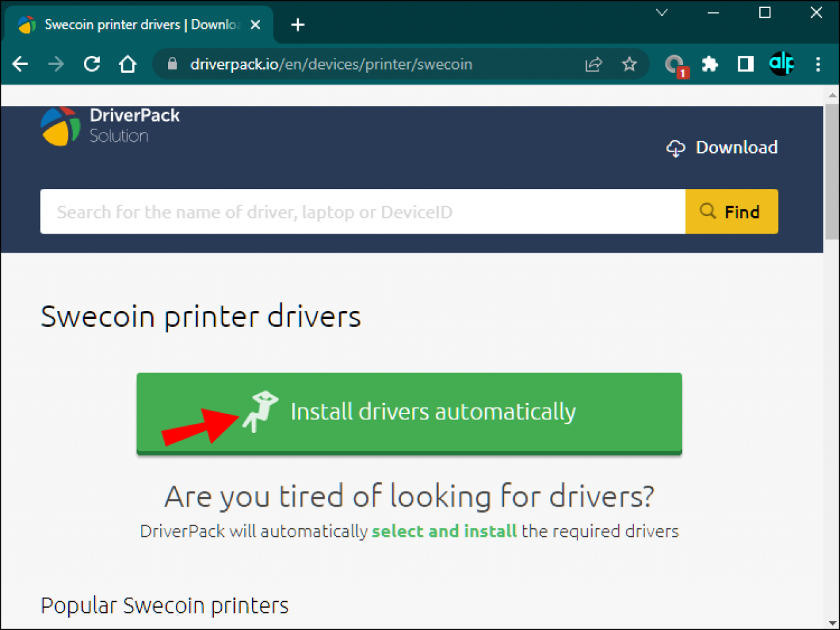840x630 pixels.
Task: Click the DriverPack Solution logo
Action: [109, 125]
